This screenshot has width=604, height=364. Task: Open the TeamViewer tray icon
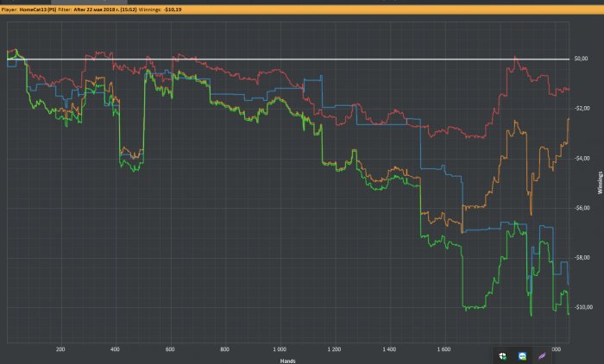(522, 356)
